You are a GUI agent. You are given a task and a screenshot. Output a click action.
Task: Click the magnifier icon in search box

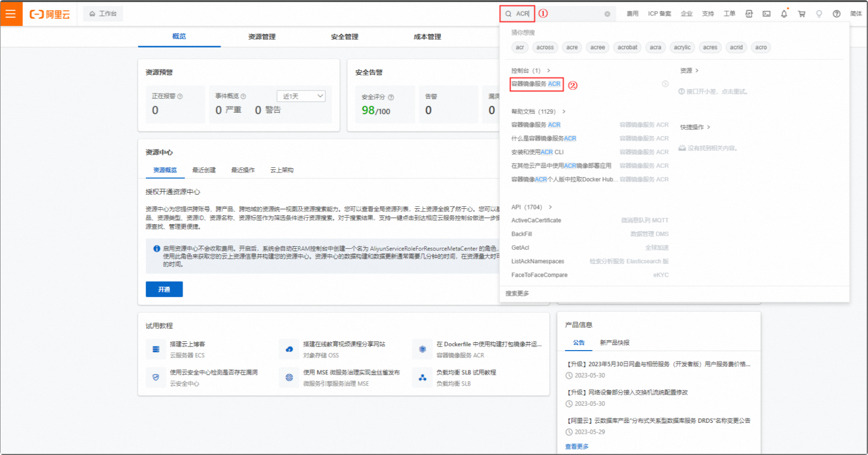pyautogui.click(x=509, y=14)
